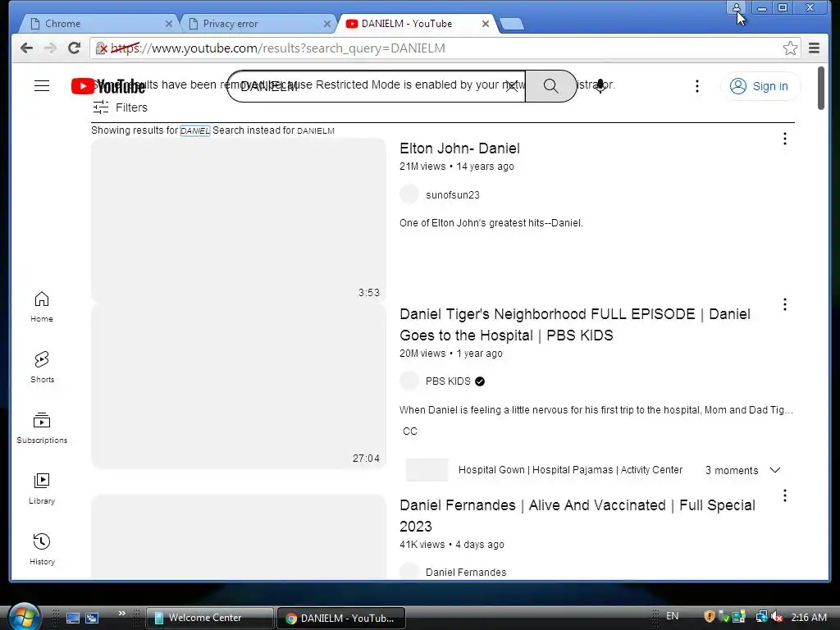Open a new tab

[512, 24]
